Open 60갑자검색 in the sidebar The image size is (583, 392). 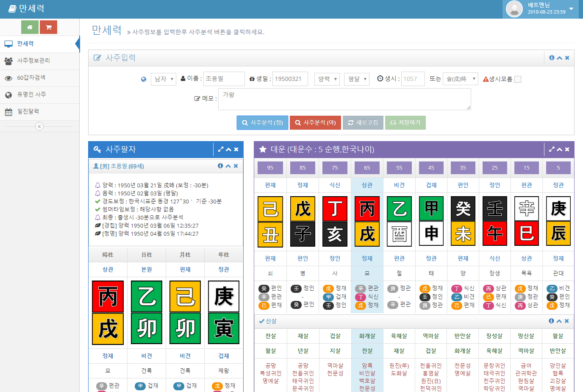click(x=40, y=78)
